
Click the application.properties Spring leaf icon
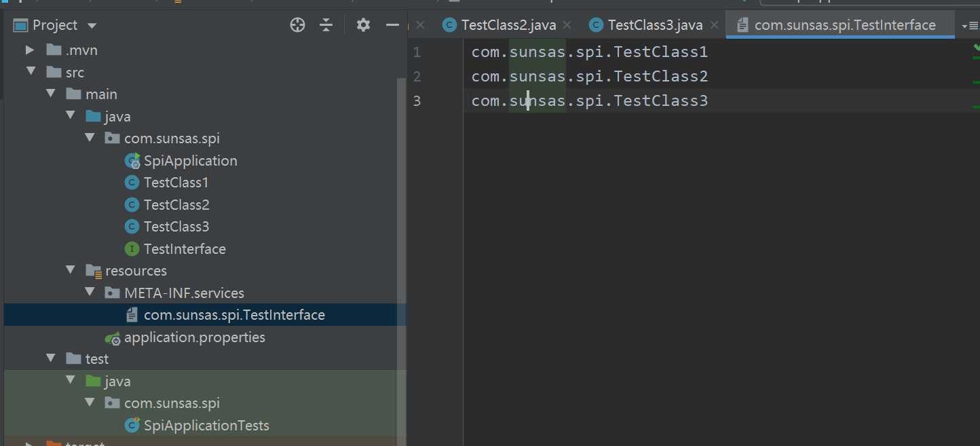point(113,337)
